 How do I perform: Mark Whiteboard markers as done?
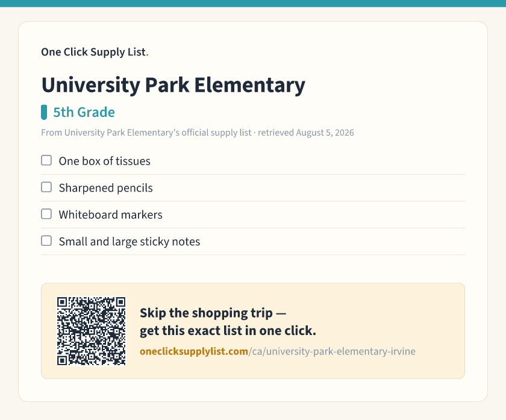(x=46, y=214)
